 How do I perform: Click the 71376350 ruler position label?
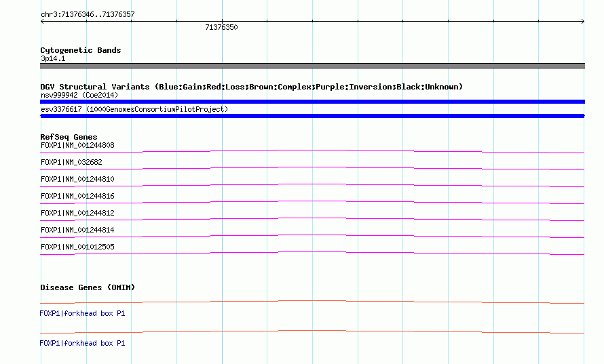[x=221, y=27]
